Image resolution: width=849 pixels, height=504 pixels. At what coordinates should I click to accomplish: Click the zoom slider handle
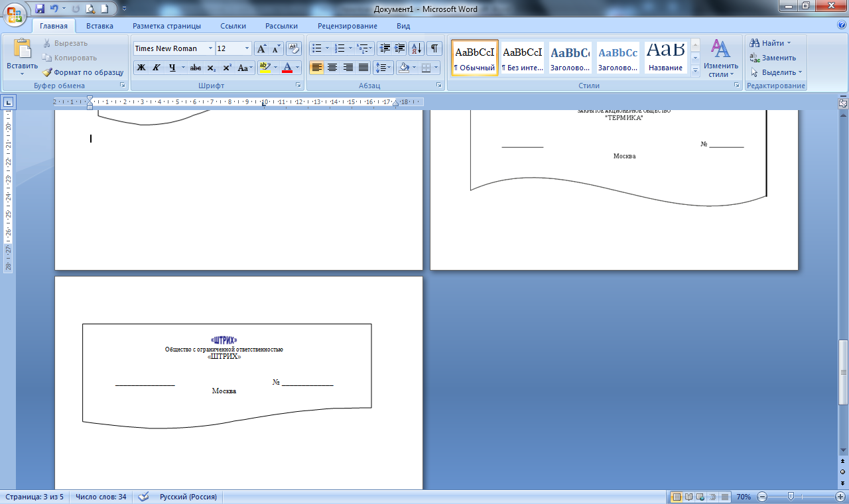791,497
